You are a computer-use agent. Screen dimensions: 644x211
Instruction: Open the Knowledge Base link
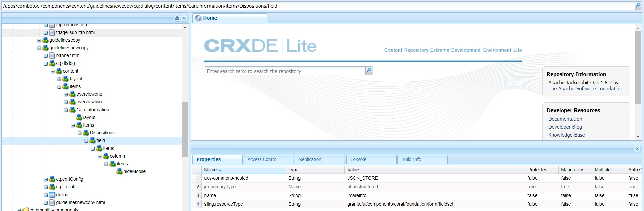(x=566, y=135)
